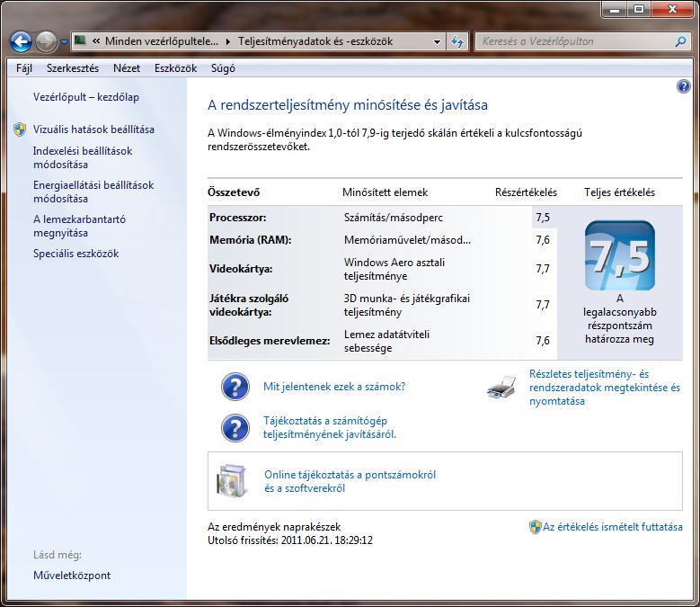
Task: Open 'Vizuális hatások beállítása' link
Action: (x=93, y=129)
